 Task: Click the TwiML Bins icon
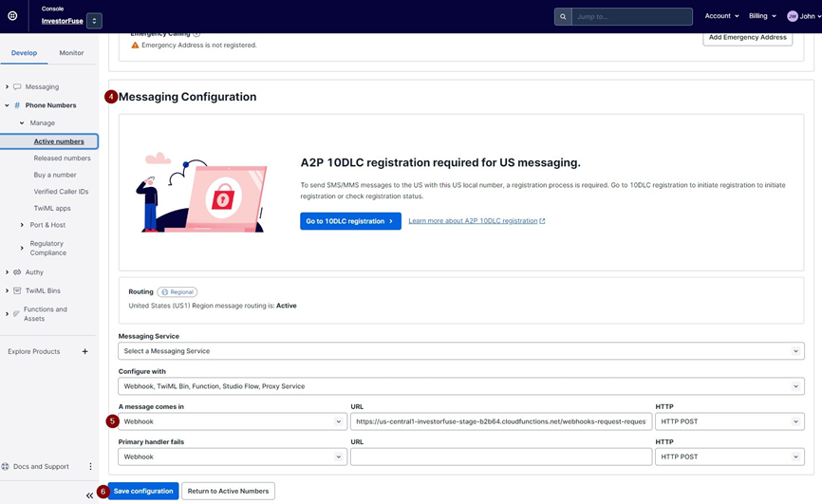pos(17,290)
